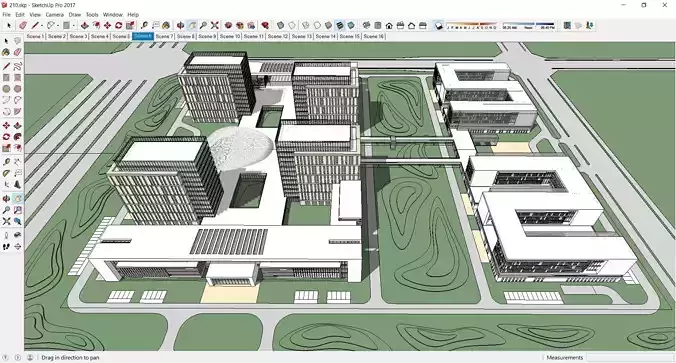Activate the Position Camera tool

6,235
